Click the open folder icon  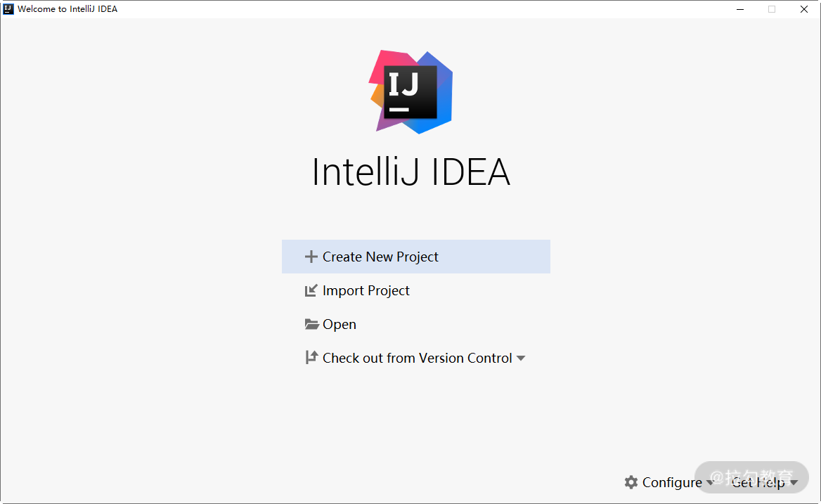pyautogui.click(x=311, y=325)
